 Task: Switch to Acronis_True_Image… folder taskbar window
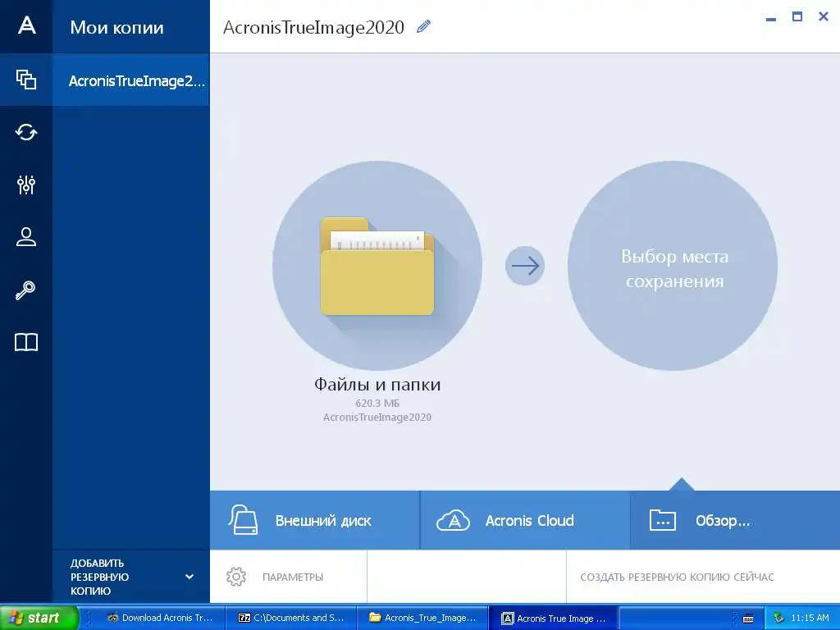click(422, 618)
